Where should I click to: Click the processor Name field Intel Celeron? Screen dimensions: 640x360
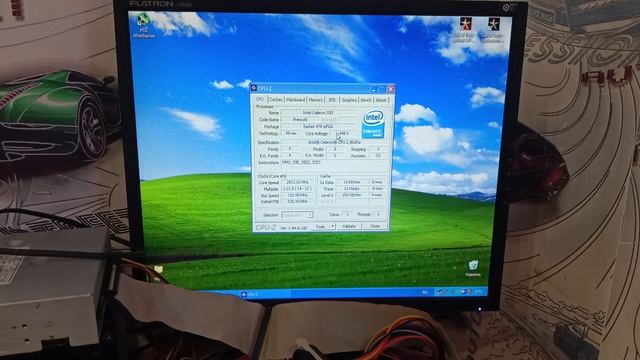[318, 113]
